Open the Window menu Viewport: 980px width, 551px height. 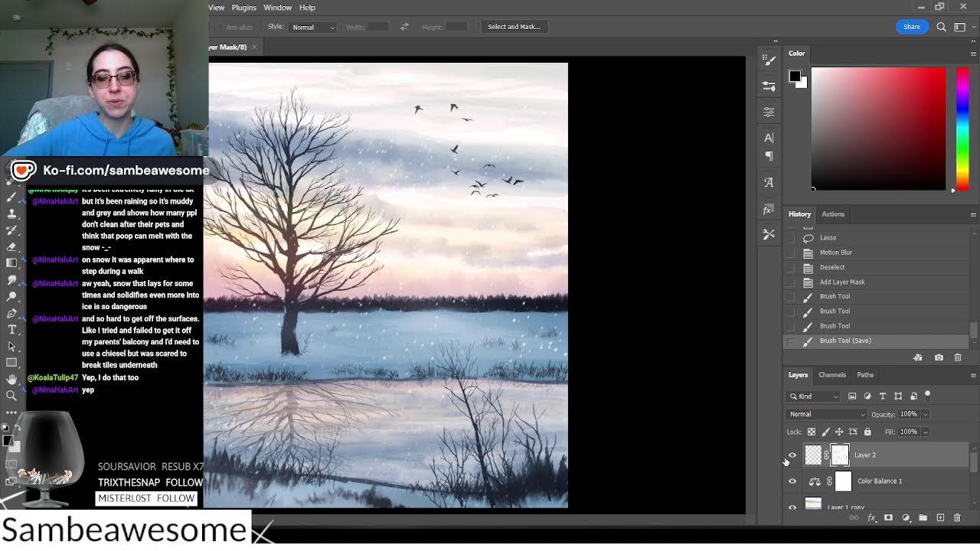278,8
